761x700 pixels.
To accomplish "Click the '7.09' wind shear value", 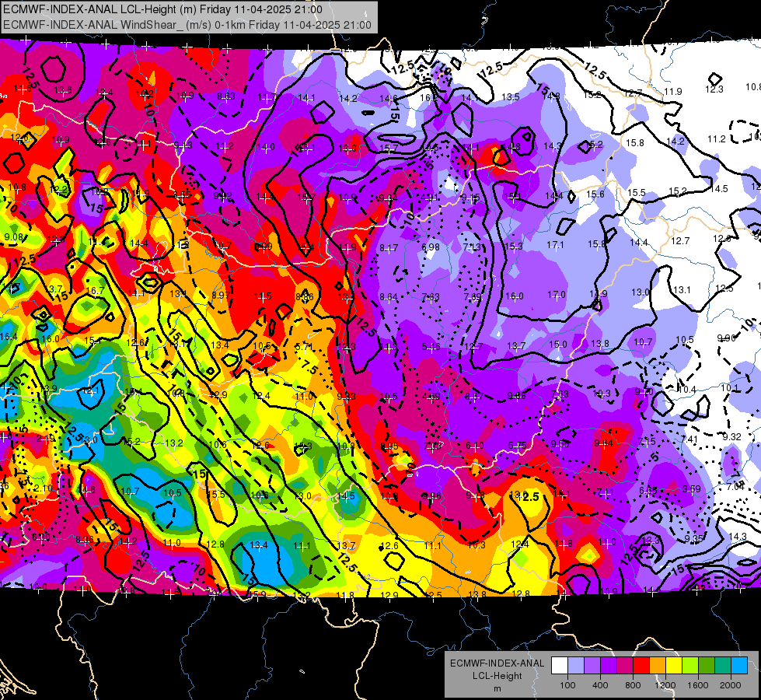I will 473,296.
